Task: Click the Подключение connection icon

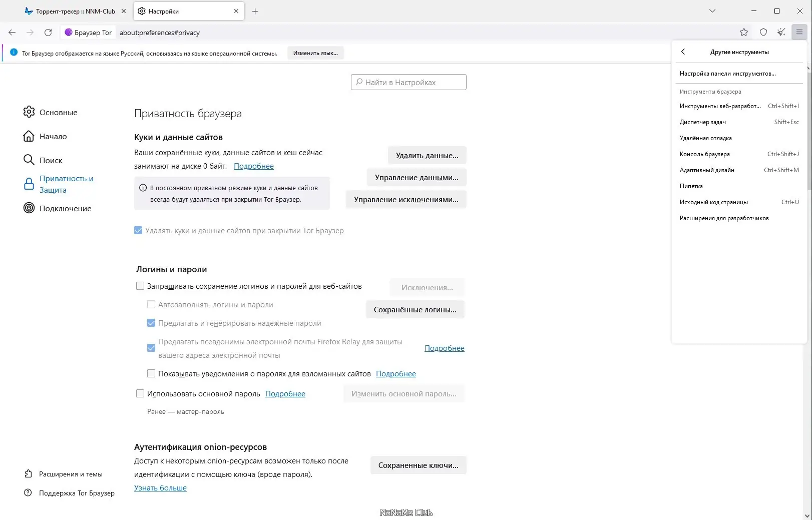Action: (x=29, y=208)
